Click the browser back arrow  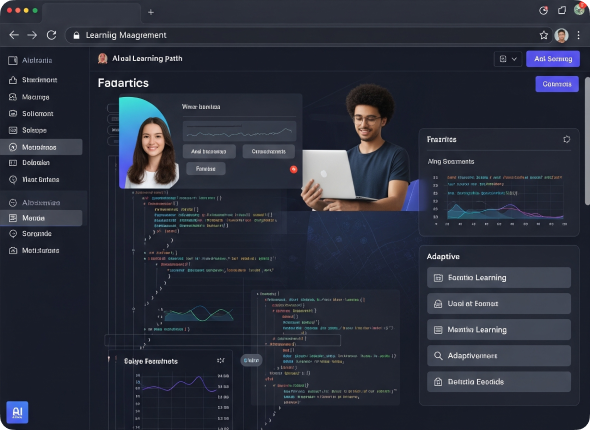point(14,35)
